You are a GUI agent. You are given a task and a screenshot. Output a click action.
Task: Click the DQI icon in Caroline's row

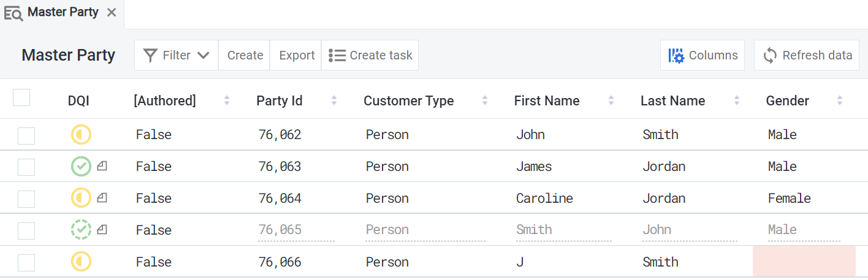[x=81, y=199]
